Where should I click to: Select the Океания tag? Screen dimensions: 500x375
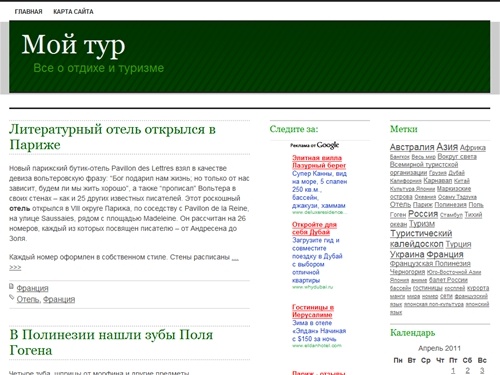tap(425, 197)
